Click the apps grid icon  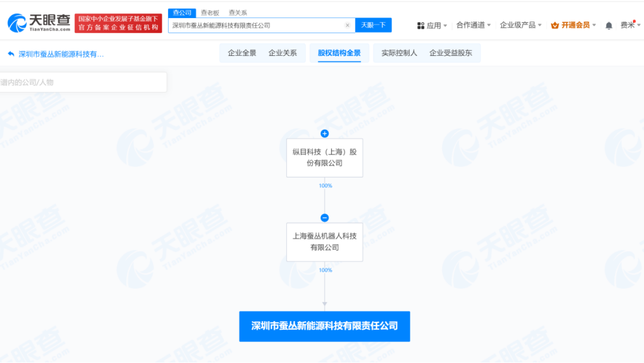pos(421,26)
